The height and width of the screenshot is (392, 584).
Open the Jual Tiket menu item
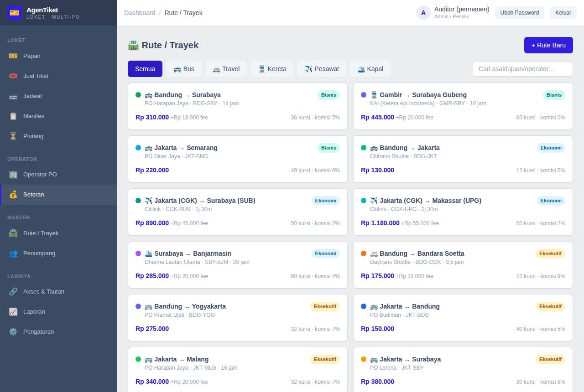[x=58, y=76]
